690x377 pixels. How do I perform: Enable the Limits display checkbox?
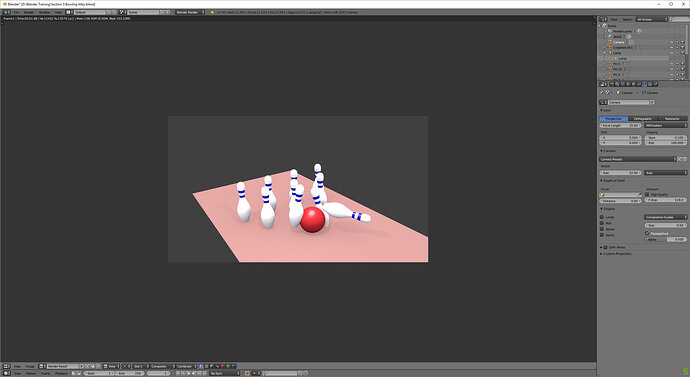click(602, 217)
